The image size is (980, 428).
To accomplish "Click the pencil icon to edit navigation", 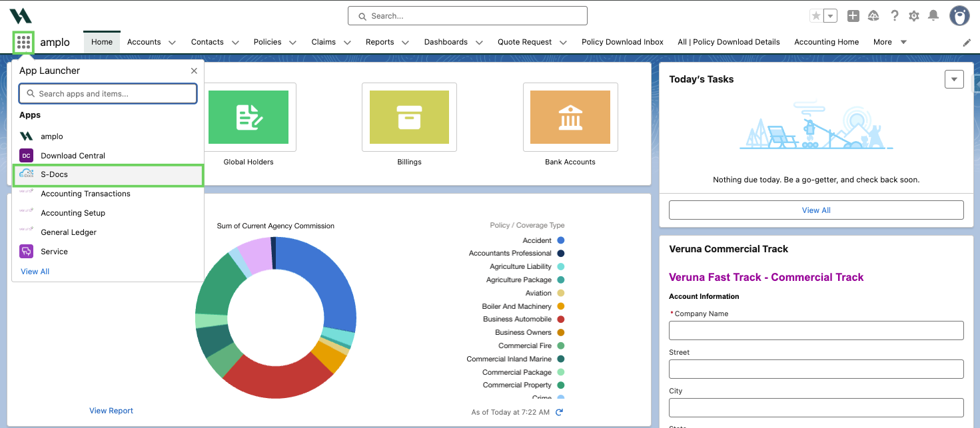I will 967,43.
